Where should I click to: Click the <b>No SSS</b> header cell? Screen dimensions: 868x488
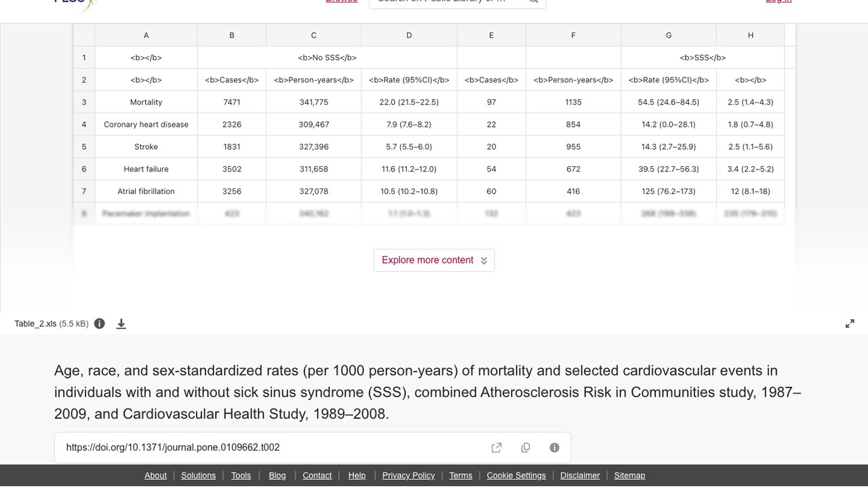(x=327, y=58)
